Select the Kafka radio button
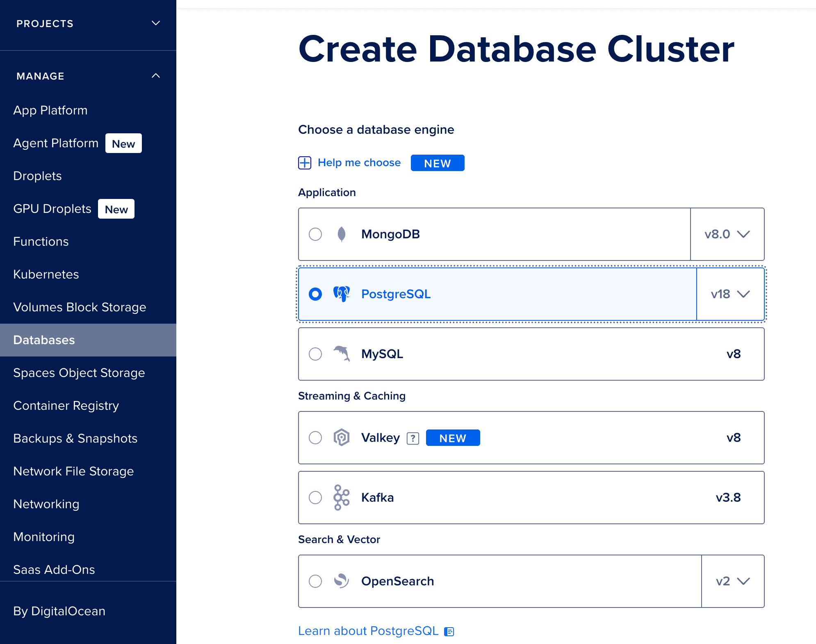Viewport: 816px width, 644px height. click(315, 498)
